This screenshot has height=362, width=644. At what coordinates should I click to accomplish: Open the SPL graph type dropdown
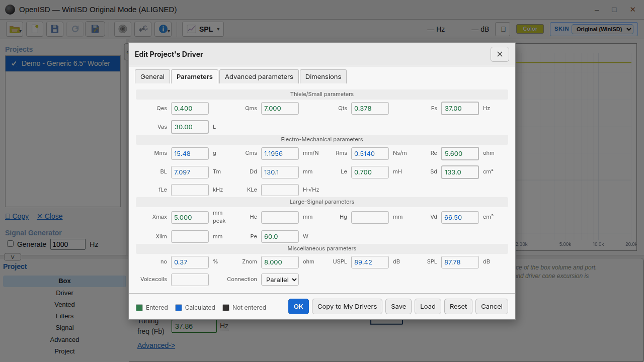pos(203,29)
